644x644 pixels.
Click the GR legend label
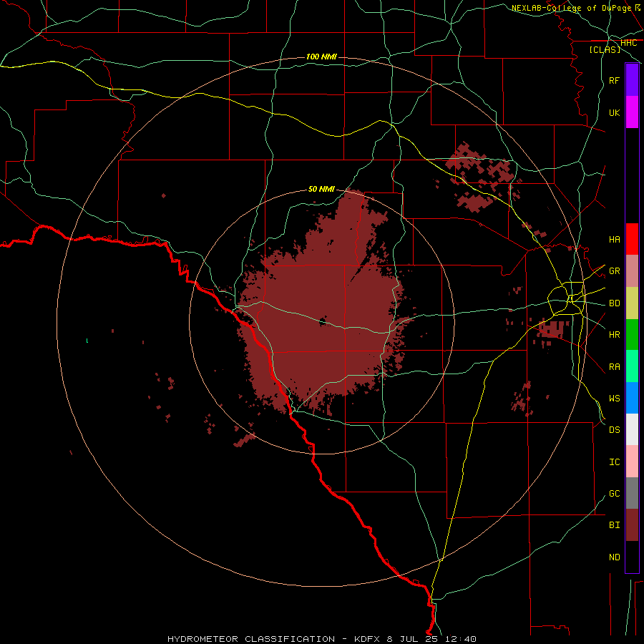click(614, 271)
